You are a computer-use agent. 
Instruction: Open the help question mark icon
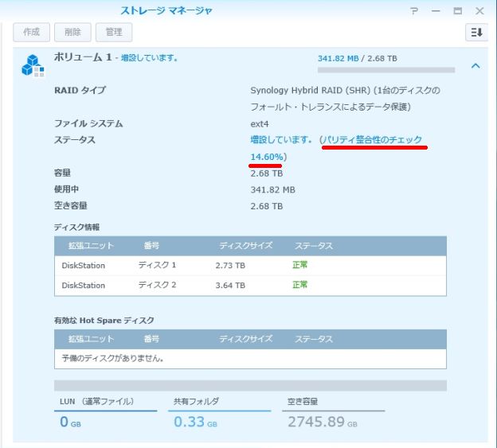click(414, 11)
